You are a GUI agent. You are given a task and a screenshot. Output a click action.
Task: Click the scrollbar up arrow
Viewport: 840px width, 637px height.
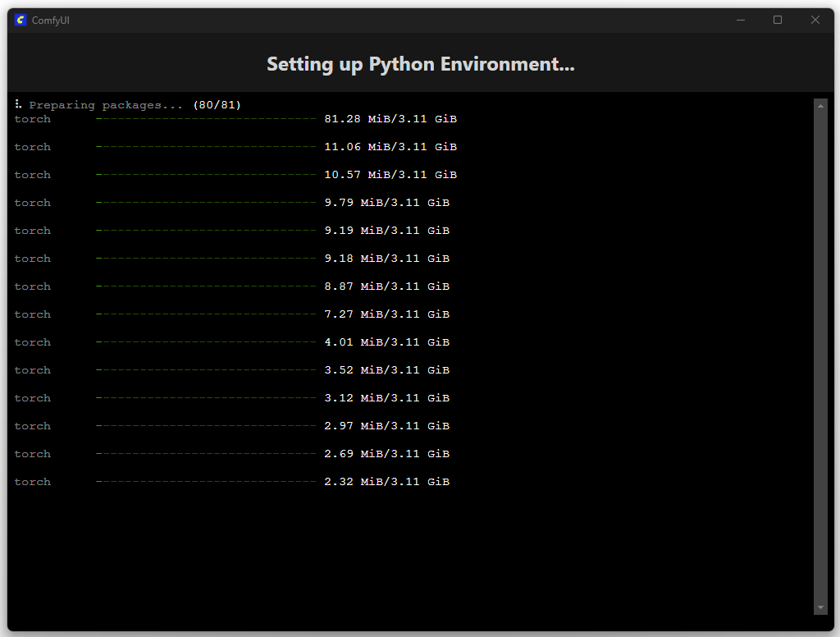click(820, 105)
